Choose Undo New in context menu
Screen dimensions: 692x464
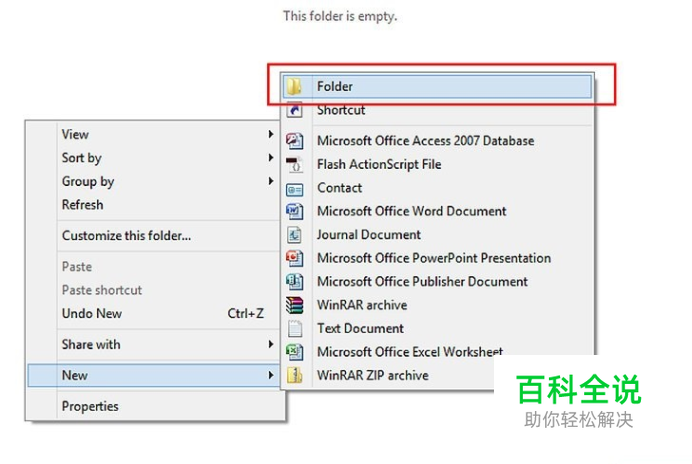(x=154, y=313)
